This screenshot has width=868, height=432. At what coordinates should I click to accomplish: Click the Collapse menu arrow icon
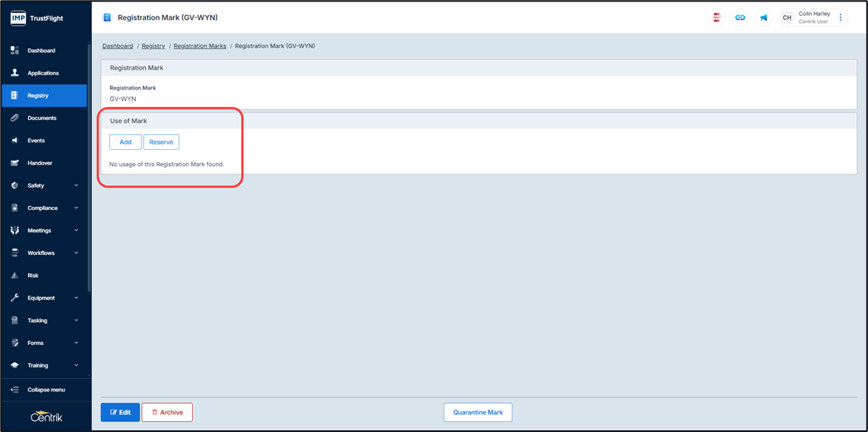coord(16,389)
